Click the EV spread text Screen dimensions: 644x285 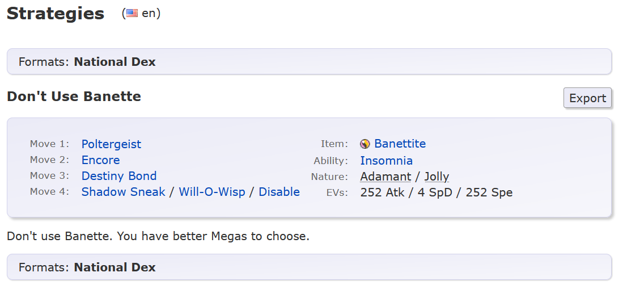[x=436, y=192]
